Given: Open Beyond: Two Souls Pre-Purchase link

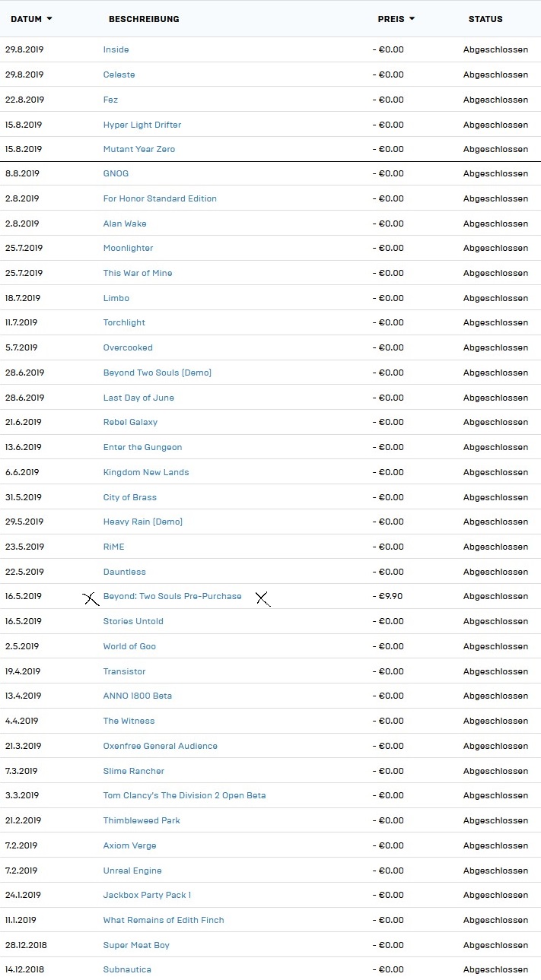Looking at the screenshot, I should point(173,596).
